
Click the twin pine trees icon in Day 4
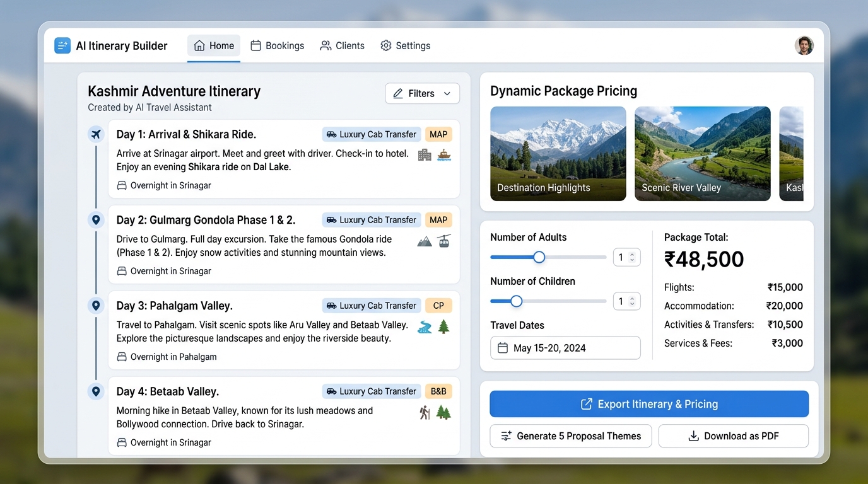tap(444, 412)
